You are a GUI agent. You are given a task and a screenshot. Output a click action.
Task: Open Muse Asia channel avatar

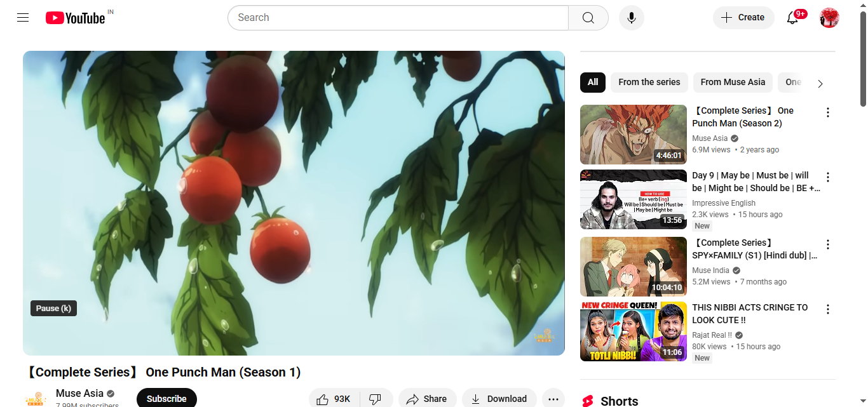pyautogui.click(x=36, y=399)
